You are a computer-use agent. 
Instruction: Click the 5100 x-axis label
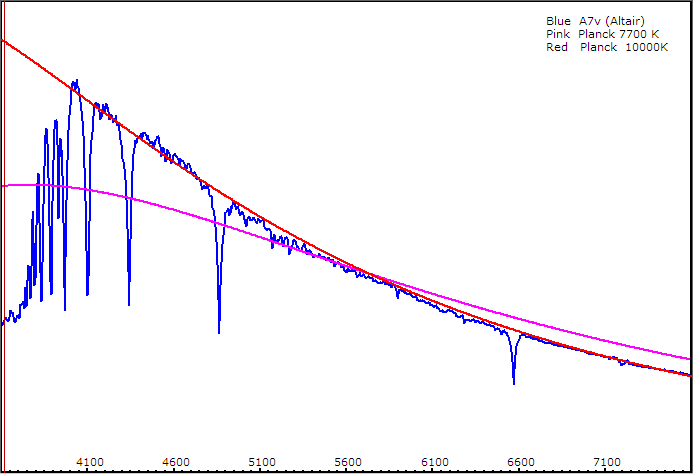point(262,462)
